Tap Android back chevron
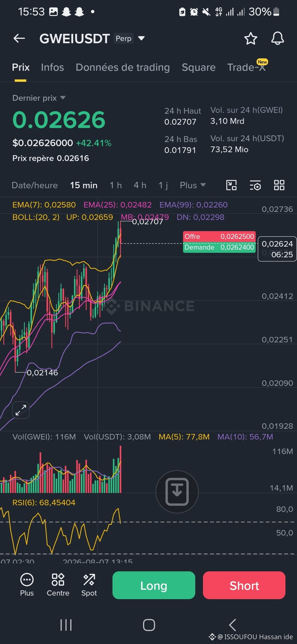 pos(232,625)
